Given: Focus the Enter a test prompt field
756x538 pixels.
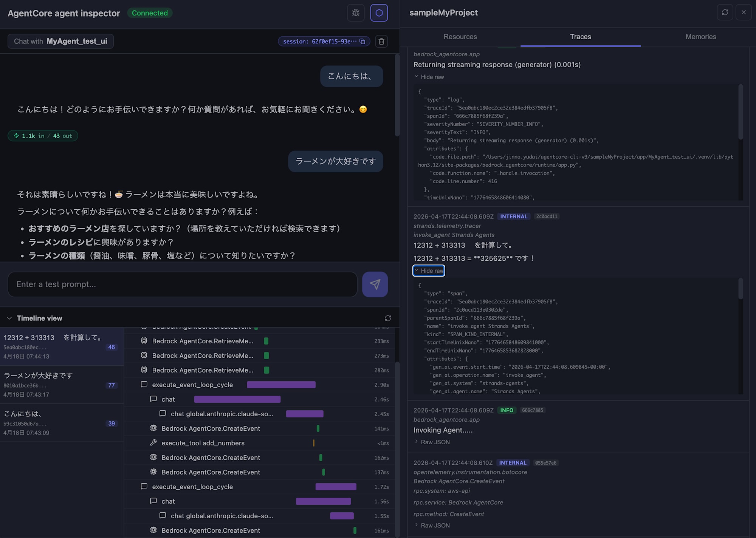Looking at the screenshot, I should (182, 284).
